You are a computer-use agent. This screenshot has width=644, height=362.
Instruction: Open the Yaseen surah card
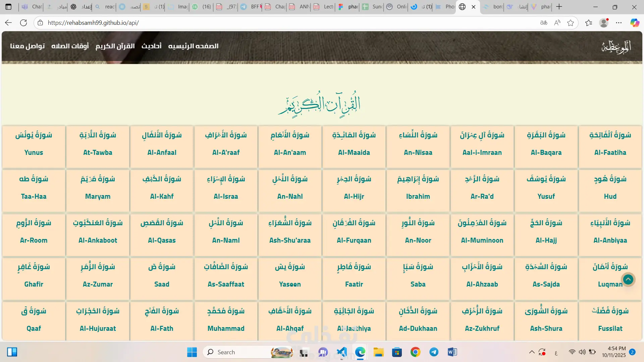tap(290, 279)
